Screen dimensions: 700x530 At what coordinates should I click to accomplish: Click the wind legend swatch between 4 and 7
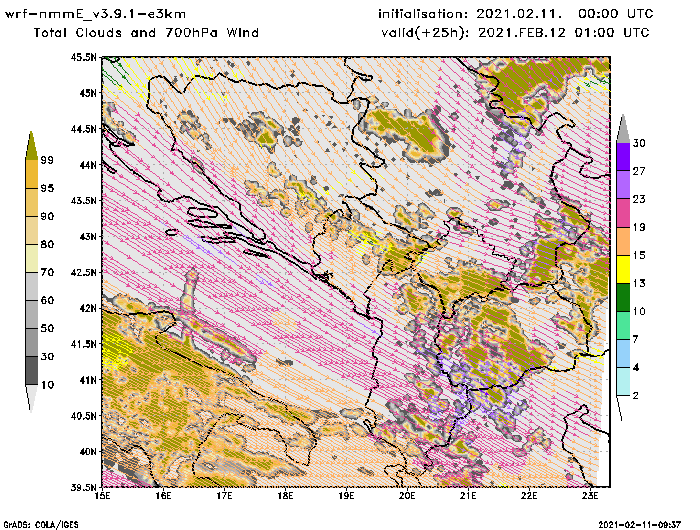[x=623, y=354]
